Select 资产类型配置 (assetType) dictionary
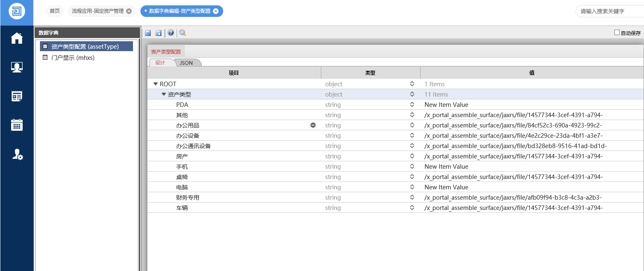644x271 pixels. coord(86,46)
